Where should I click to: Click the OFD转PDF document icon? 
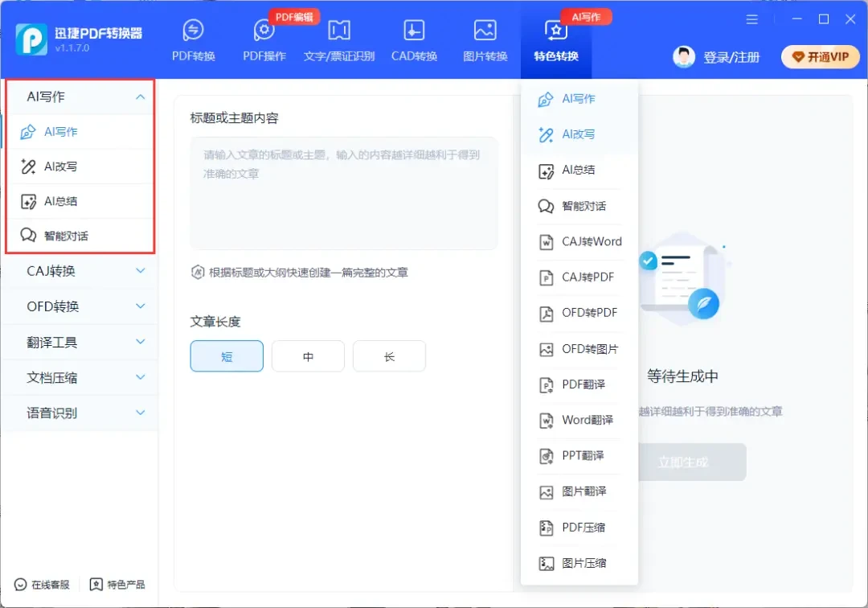[546, 314]
